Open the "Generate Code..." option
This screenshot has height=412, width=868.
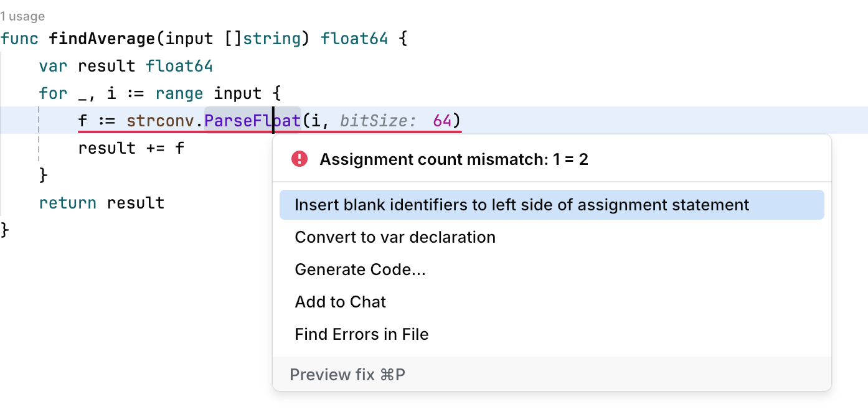click(x=361, y=269)
